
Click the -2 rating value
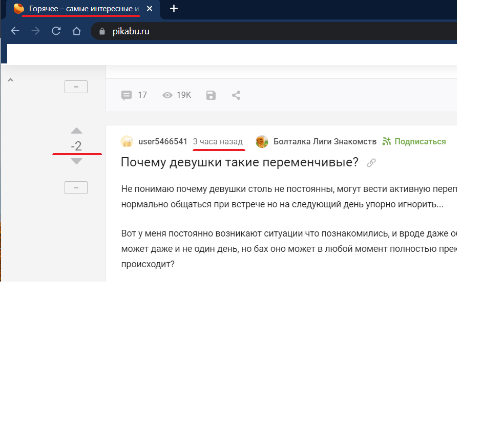pyautogui.click(x=76, y=146)
